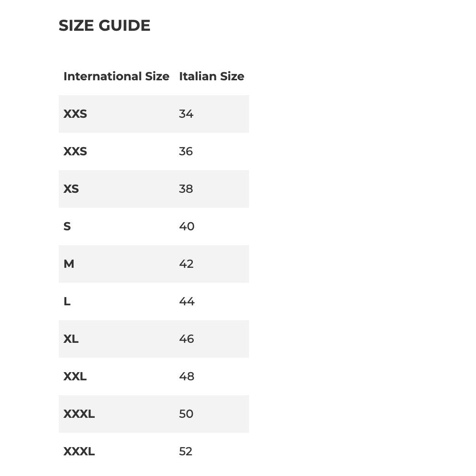Select the Italian Size column header
The height and width of the screenshot is (476, 476).
212,76
